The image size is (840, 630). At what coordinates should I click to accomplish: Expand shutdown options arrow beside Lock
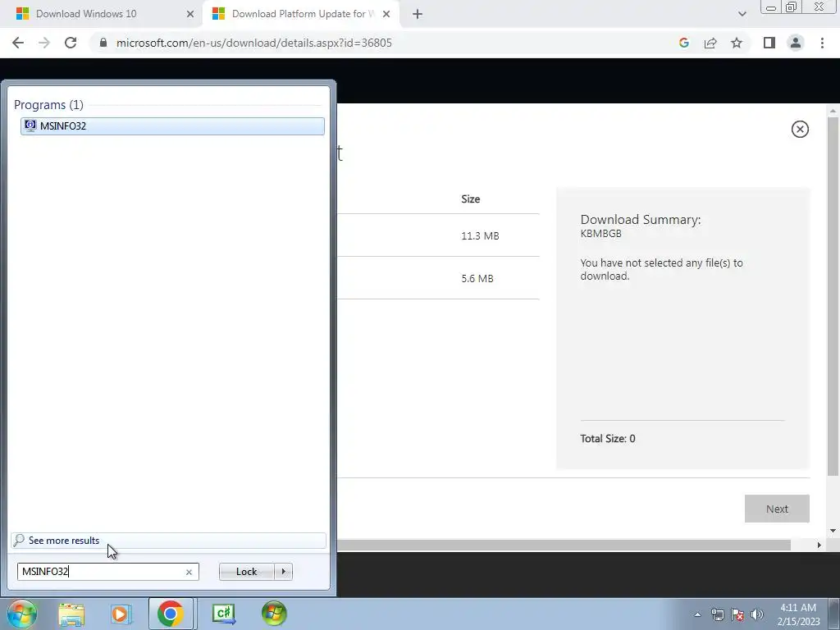(x=283, y=572)
